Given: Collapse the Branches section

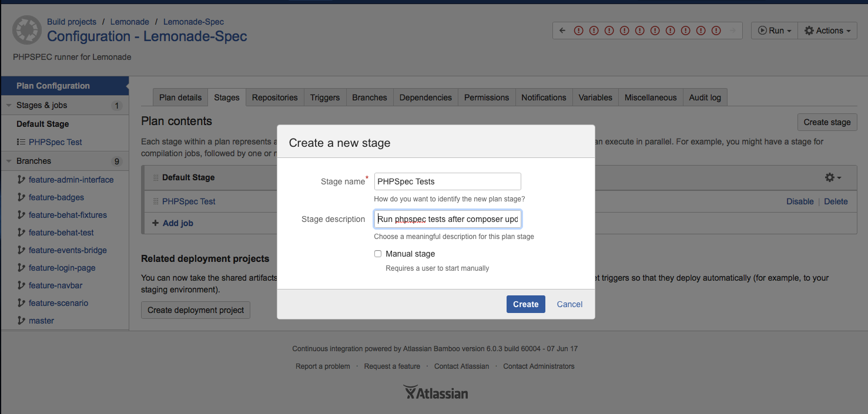Looking at the screenshot, I should pos(9,161).
